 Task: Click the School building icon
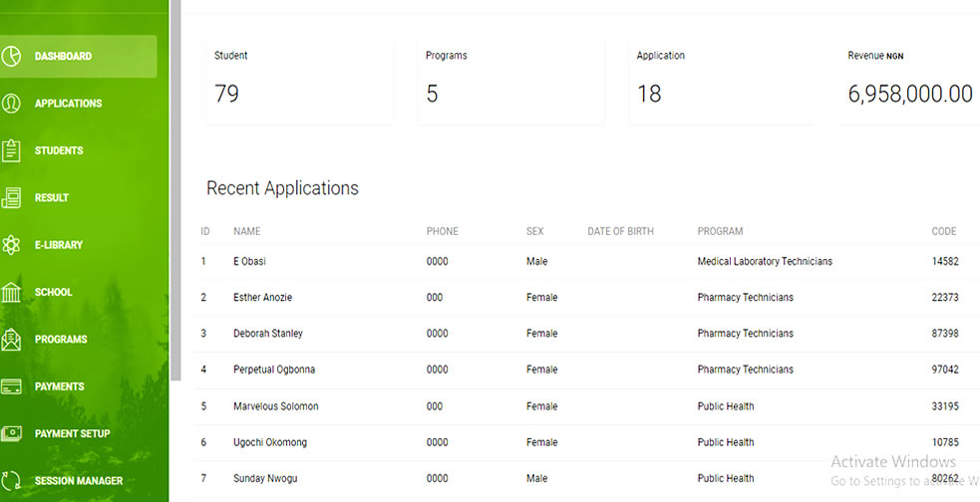(11, 292)
